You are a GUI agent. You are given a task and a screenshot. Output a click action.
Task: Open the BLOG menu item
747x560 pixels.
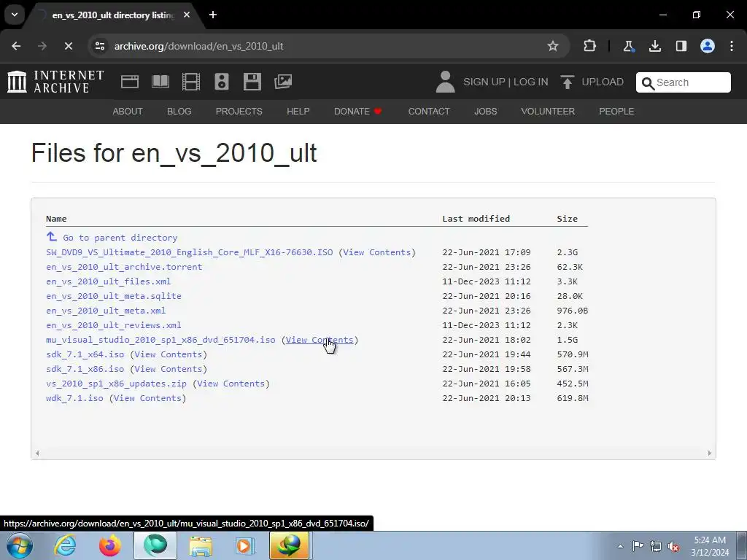[179, 112]
